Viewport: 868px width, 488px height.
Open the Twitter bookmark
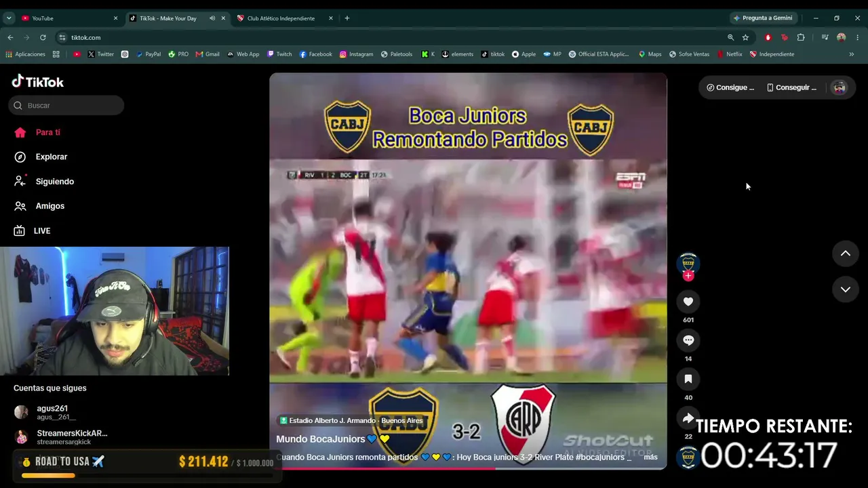click(101, 54)
